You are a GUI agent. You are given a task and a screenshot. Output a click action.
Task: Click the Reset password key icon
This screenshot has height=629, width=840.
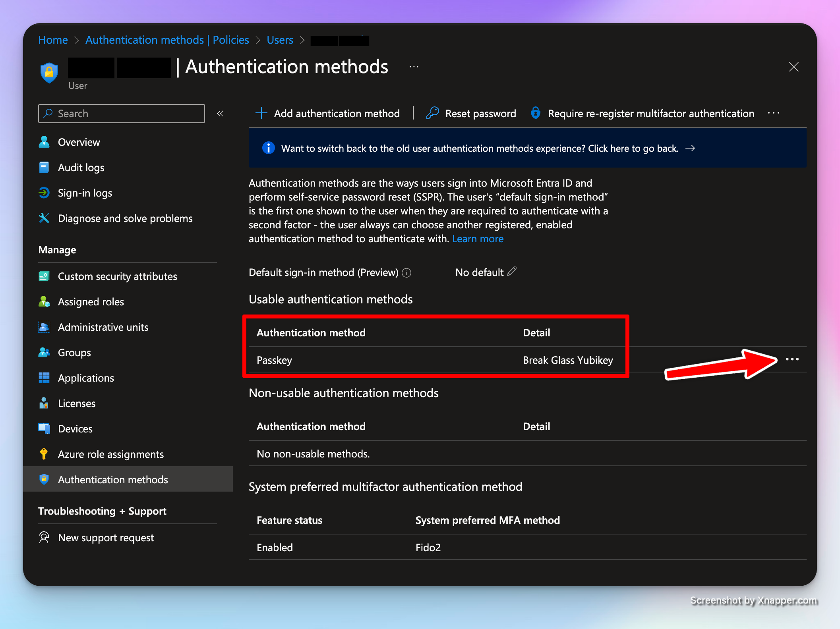point(432,113)
